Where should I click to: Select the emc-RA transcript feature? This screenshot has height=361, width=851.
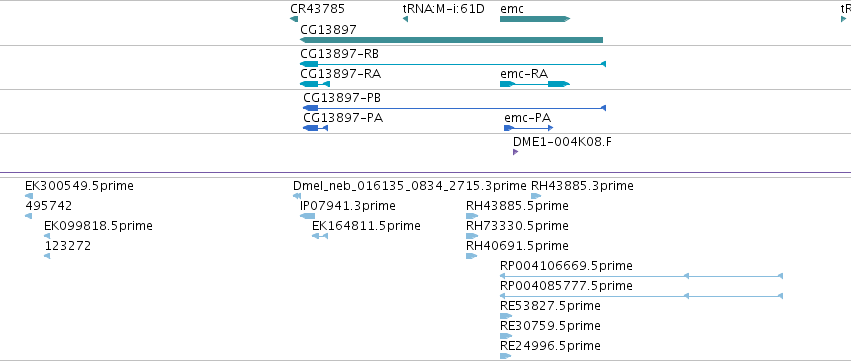tap(535, 84)
